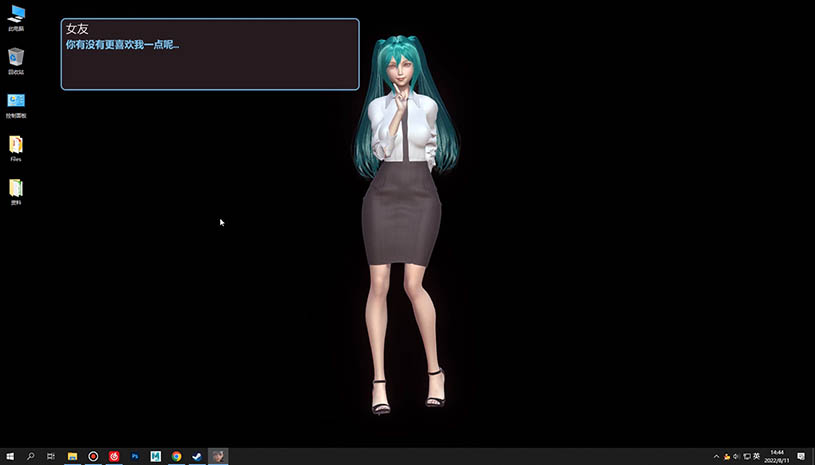Click the taskbar search magnifier icon
815x465 pixels.
coord(31,456)
